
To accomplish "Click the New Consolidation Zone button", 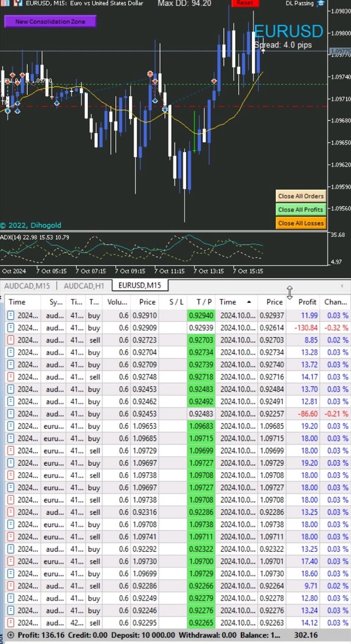I will point(50,21).
